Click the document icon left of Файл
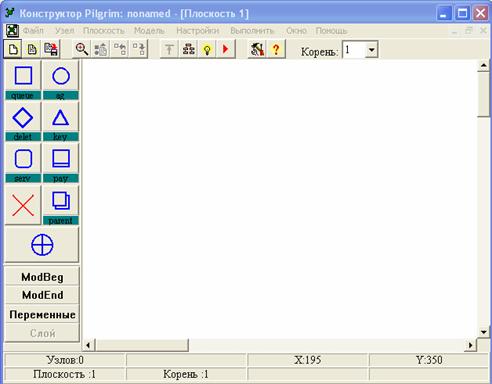 pyautogui.click(x=12, y=31)
